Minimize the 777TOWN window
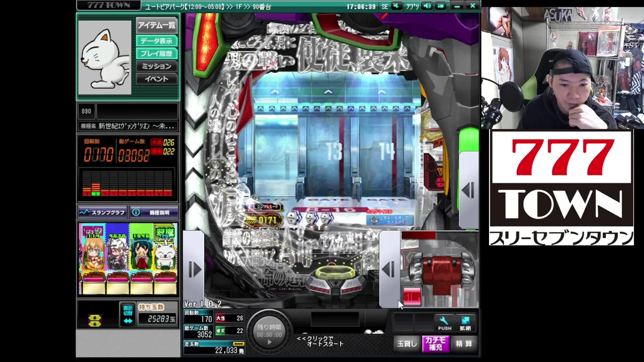The image size is (644, 362). click(457, 6)
